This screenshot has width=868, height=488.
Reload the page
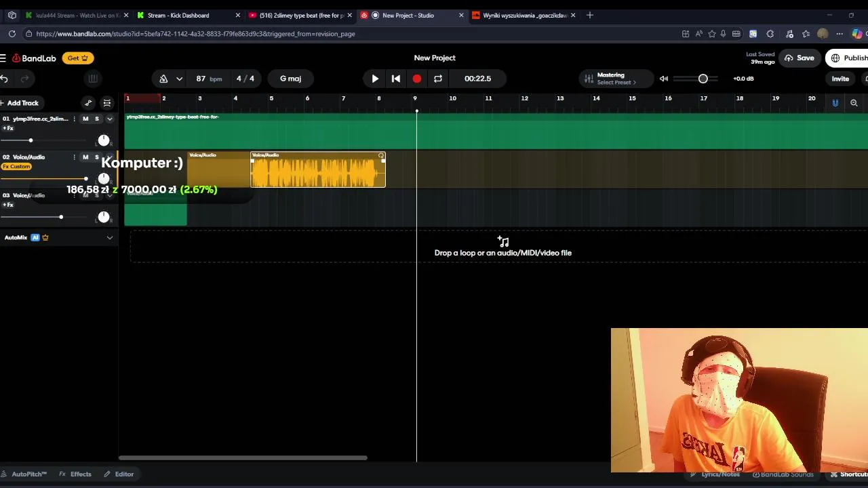[12, 34]
